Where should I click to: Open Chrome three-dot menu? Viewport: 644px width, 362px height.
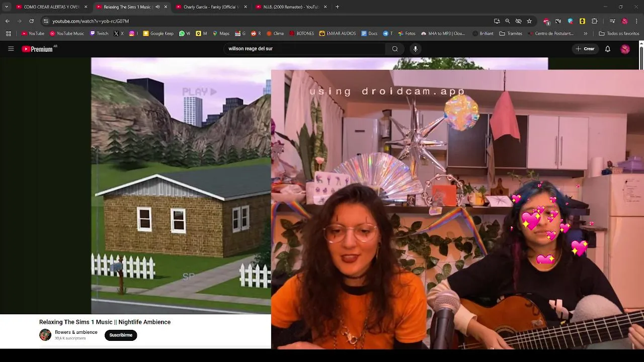click(x=636, y=21)
